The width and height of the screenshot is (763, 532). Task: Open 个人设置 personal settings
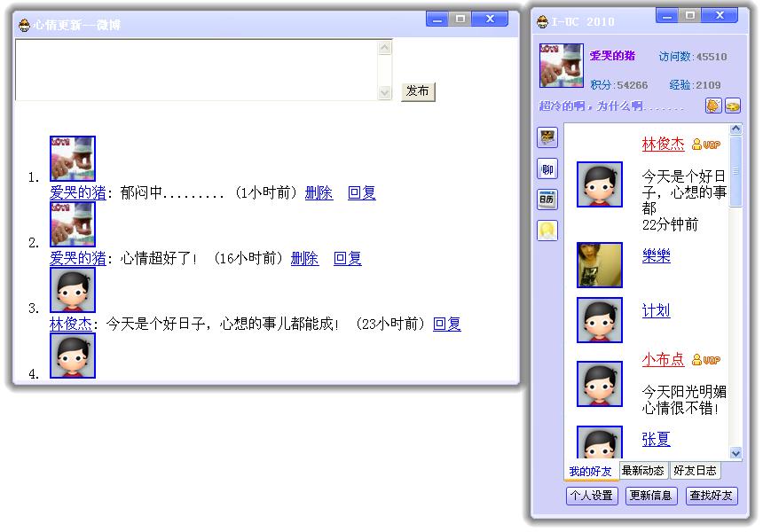[x=592, y=496]
